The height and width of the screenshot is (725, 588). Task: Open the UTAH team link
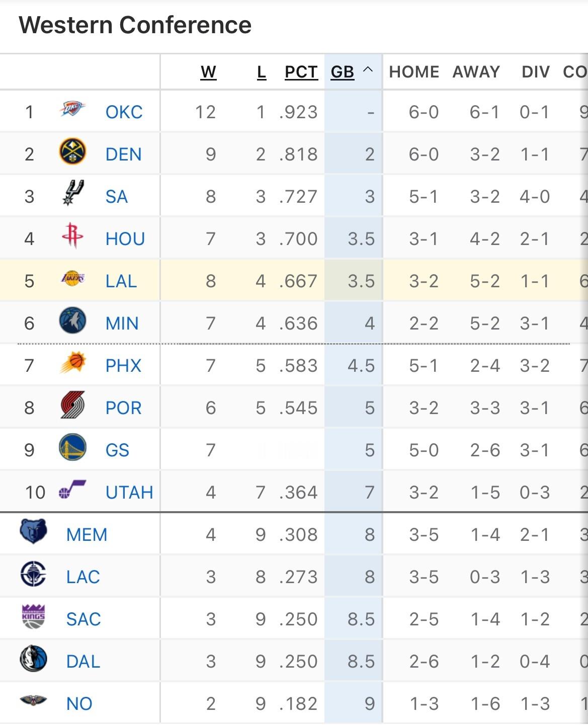(x=129, y=492)
